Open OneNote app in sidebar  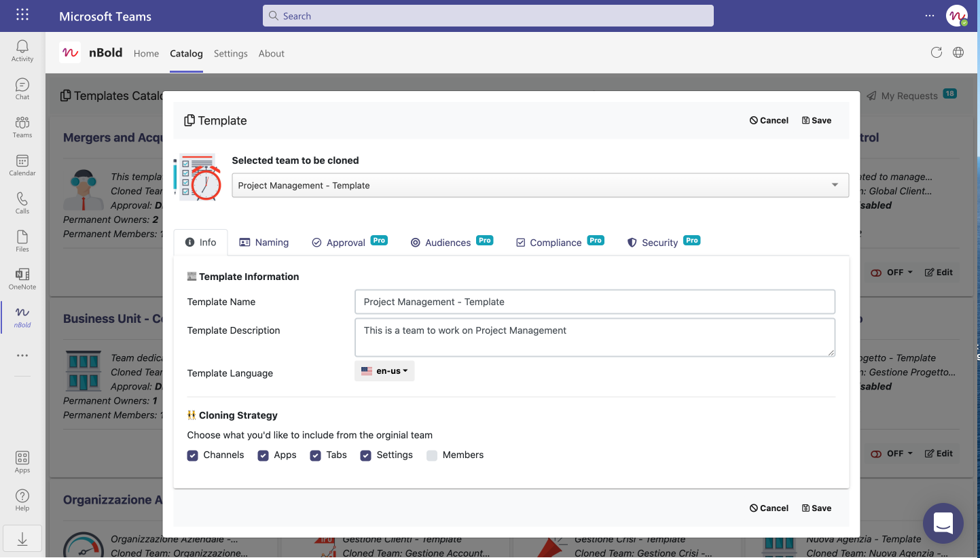click(22, 279)
